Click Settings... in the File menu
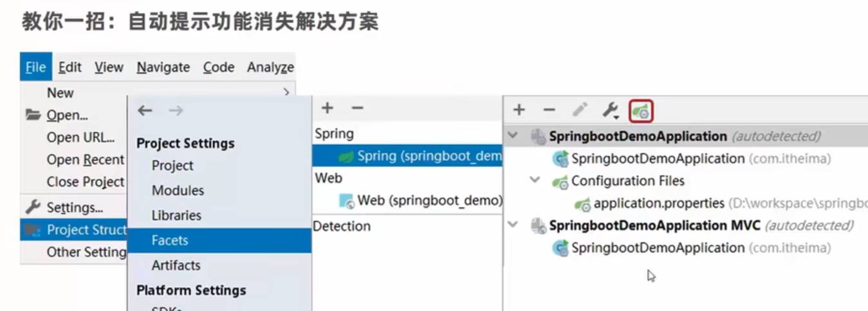 click(75, 207)
